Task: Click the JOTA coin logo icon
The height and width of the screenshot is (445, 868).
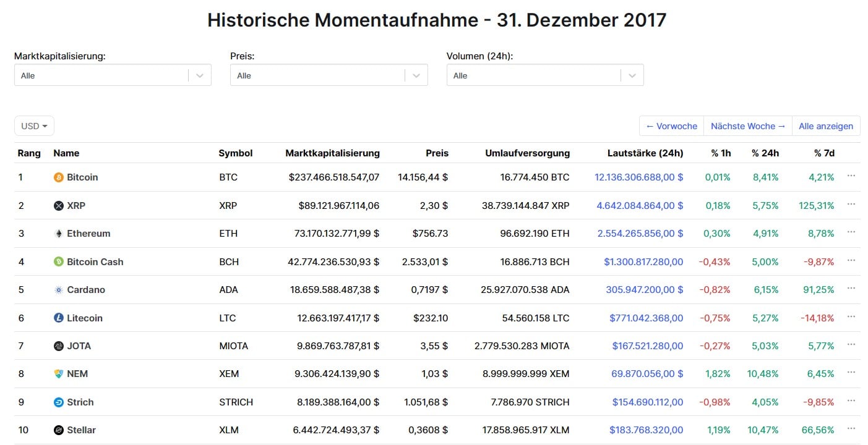Action: [x=59, y=346]
